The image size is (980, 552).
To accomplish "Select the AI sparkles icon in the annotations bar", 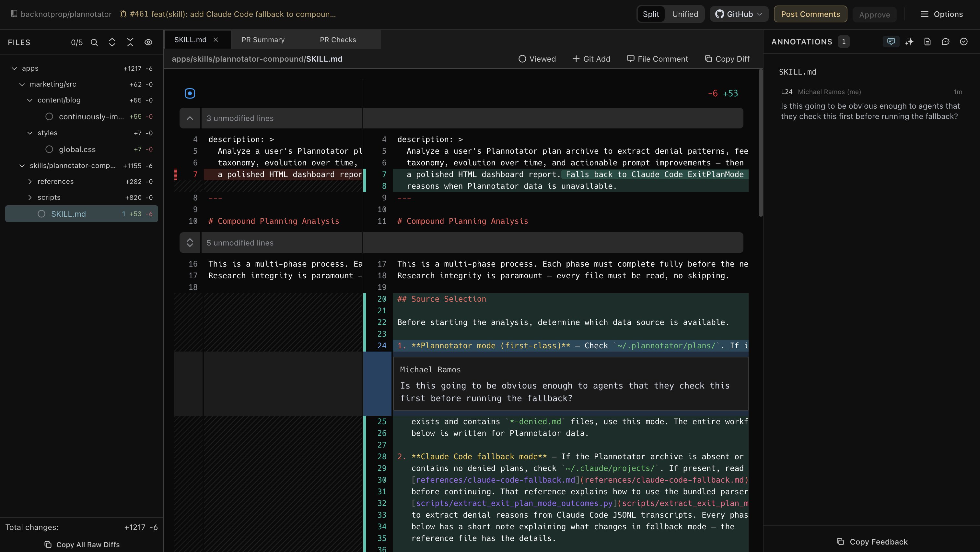I will pyautogui.click(x=910, y=42).
